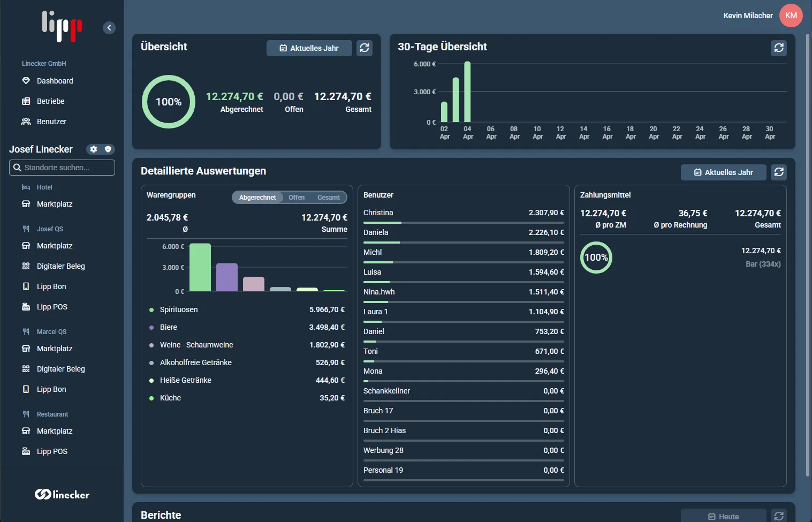Click the green Spirituosen bar in the chart
Screen dimensions: 812x522
click(200, 267)
